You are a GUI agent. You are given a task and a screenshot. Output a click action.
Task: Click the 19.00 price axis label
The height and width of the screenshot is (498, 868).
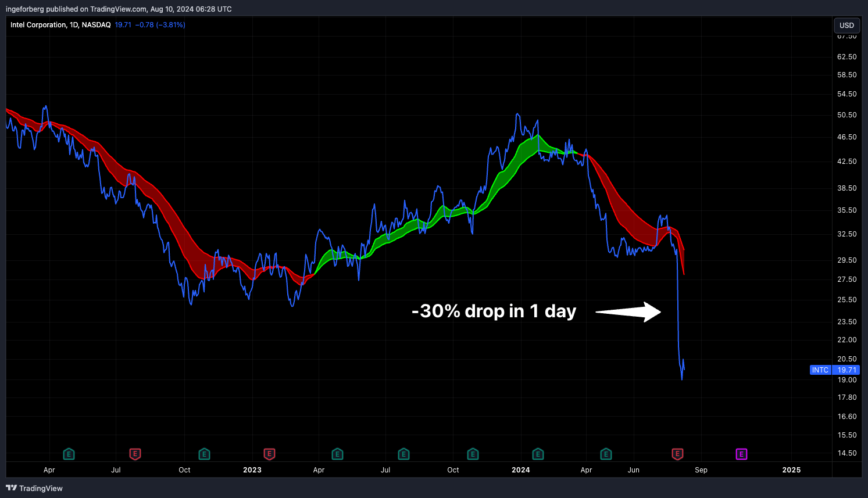pos(847,380)
